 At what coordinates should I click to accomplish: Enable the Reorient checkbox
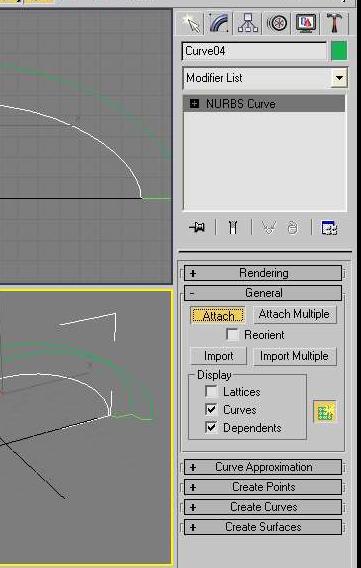[232, 335]
